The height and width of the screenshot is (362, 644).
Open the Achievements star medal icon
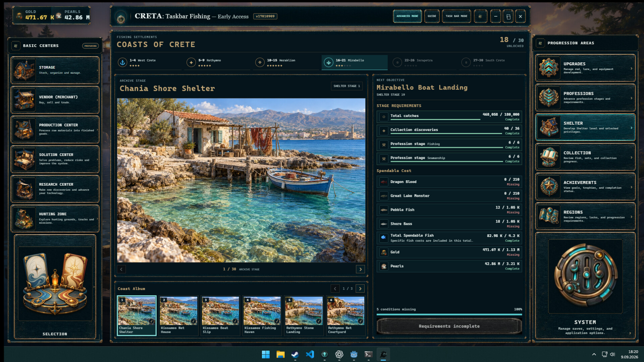549,187
